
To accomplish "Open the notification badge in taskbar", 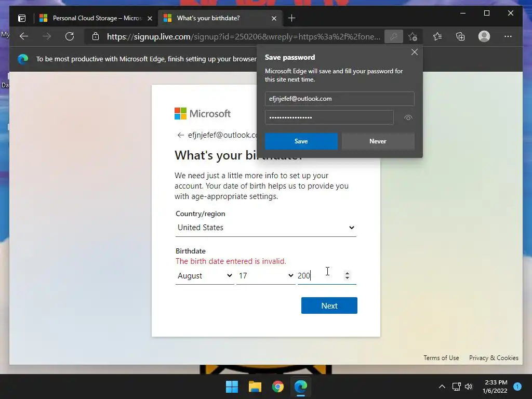I will (517, 387).
